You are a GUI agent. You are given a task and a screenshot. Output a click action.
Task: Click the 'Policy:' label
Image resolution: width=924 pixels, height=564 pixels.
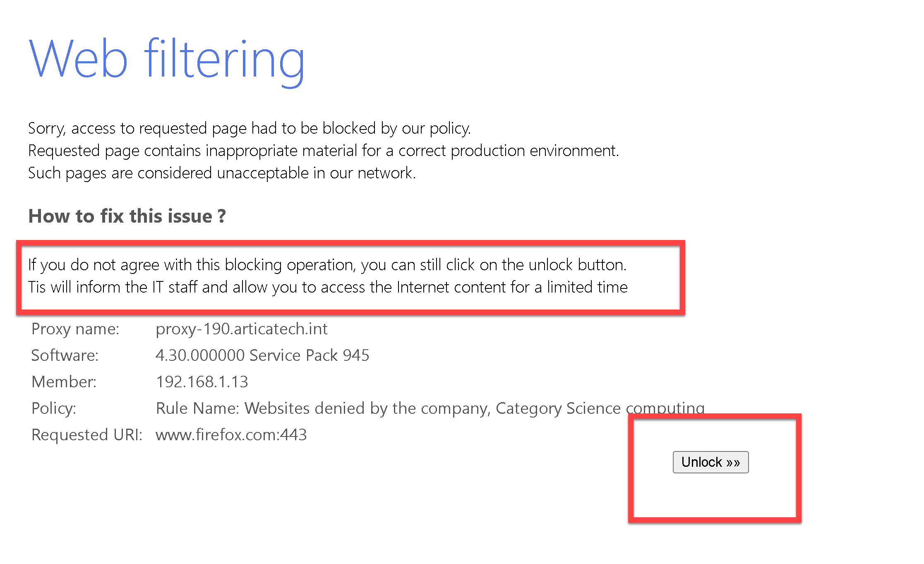(x=54, y=408)
